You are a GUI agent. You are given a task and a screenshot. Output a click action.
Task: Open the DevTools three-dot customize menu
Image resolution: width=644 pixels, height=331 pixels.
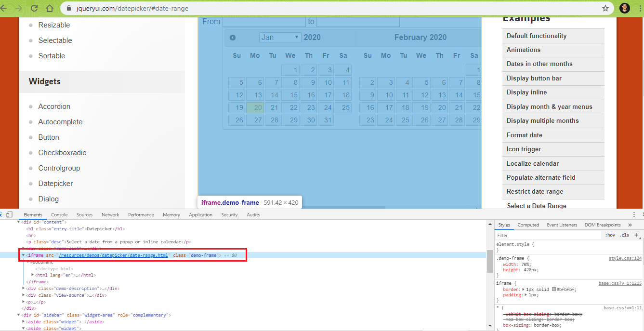point(634,214)
